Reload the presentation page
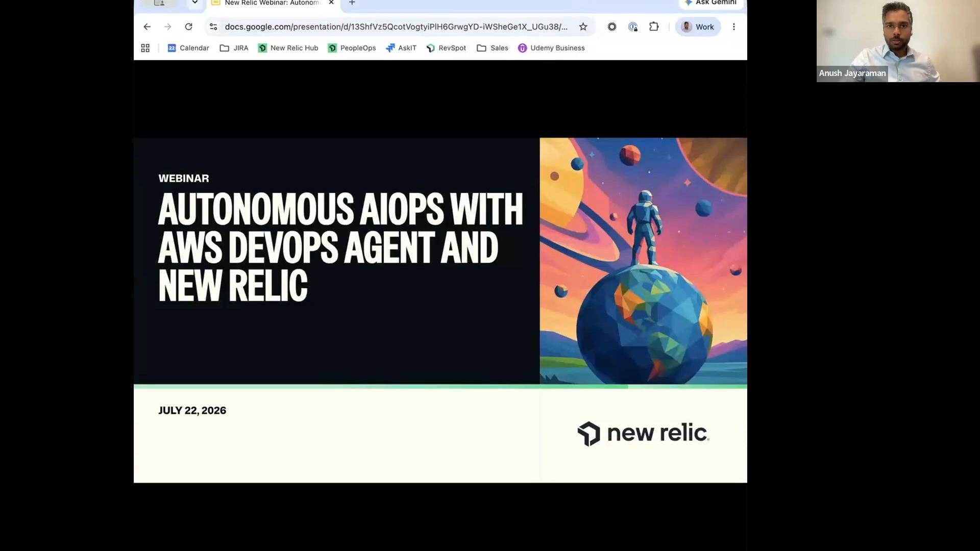Image resolution: width=980 pixels, height=551 pixels. point(189,27)
